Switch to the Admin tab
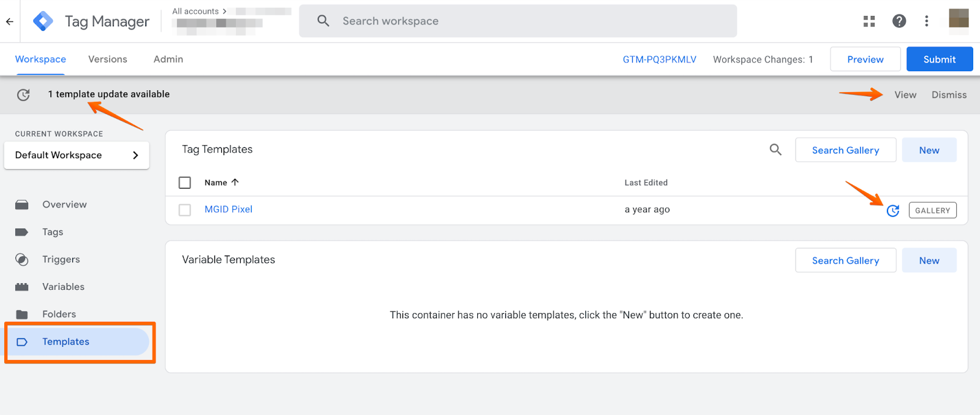 [168, 59]
